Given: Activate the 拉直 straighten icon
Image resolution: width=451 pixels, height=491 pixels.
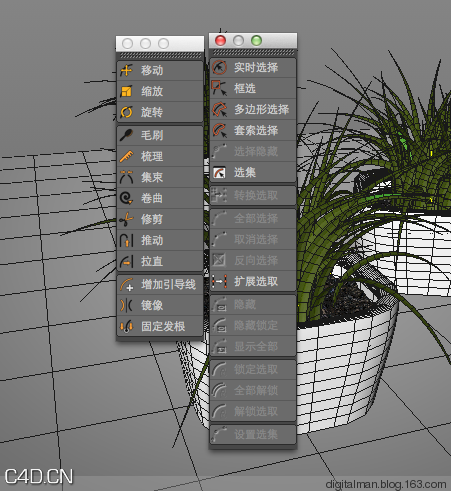Looking at the screenshot, I should click(126, 261).
